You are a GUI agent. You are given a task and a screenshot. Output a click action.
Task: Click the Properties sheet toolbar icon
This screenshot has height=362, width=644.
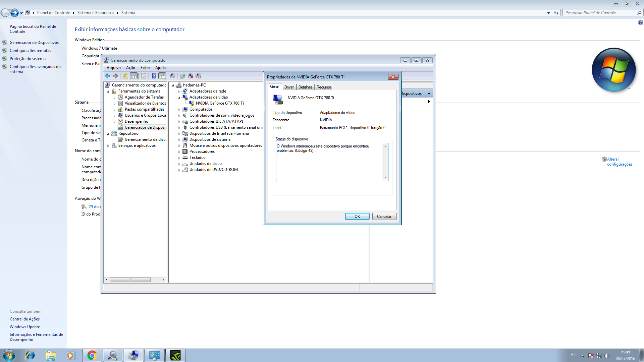coord(144,76)
